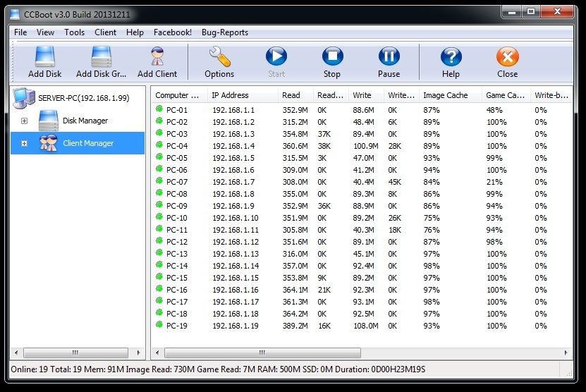
Task: Click the Pause service icon
Action: 389,56
